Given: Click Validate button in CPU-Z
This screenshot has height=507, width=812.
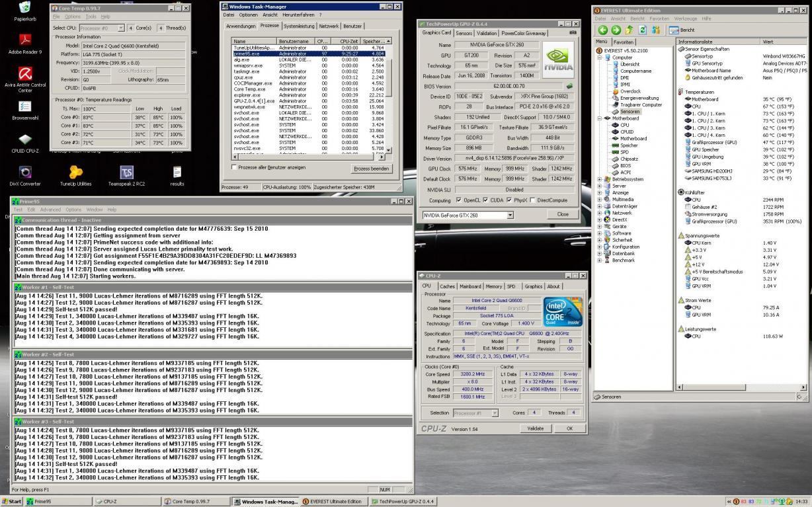Looking at the screenshot, I should tap(535, 428).
